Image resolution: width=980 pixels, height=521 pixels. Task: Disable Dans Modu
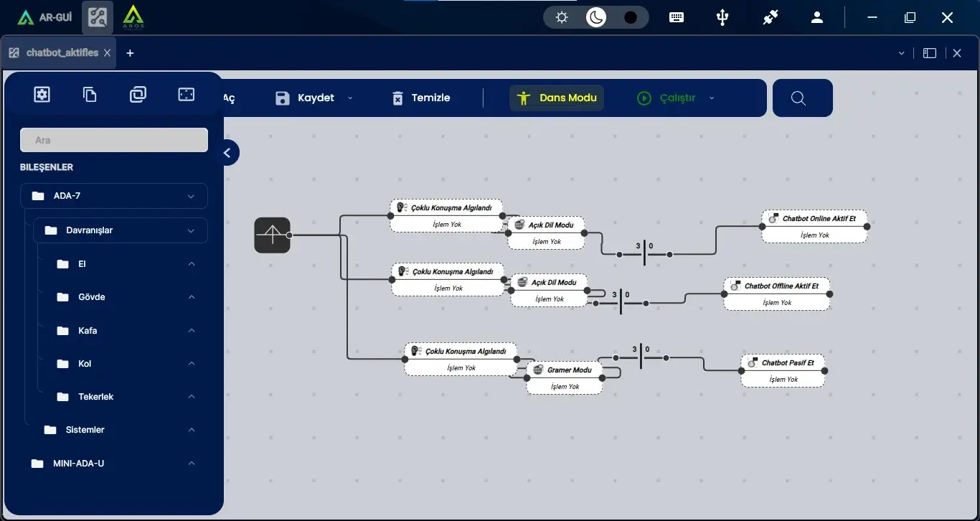[556, 98]
